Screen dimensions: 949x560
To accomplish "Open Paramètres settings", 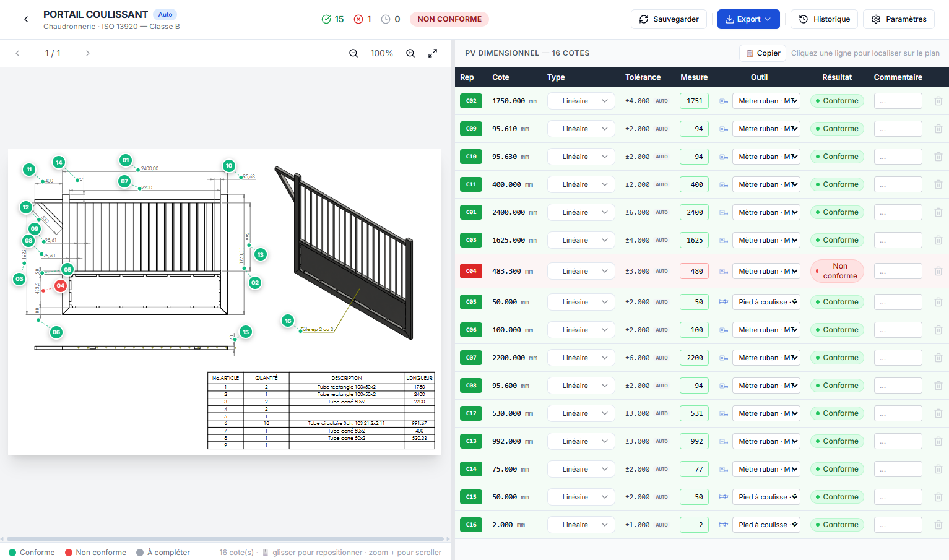I will coord(899,19).
